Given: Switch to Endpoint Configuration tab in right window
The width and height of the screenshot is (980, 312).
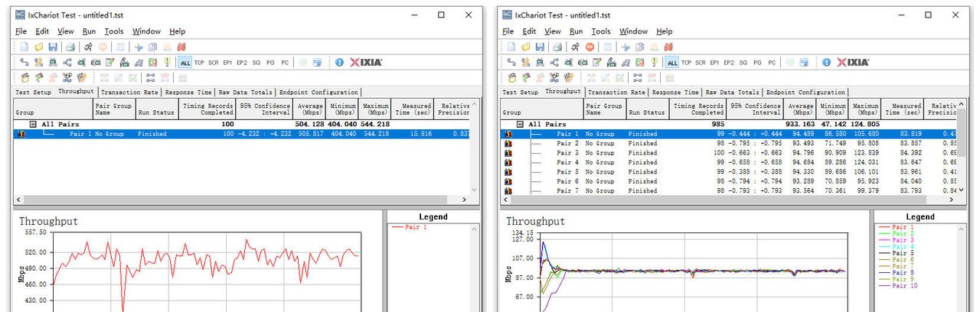Looking at the screenshot, I should 805,93.
